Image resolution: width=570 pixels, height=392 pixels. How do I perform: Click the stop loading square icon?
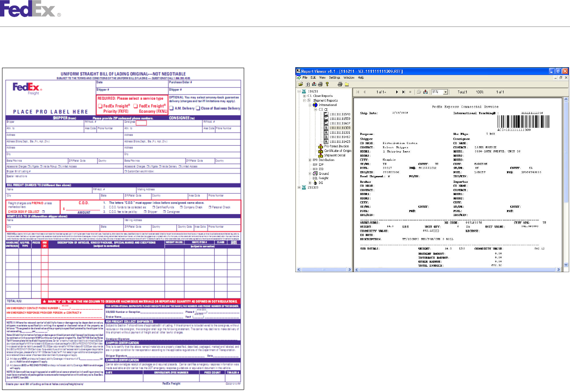pyautogui.click(x=410, y=92)
